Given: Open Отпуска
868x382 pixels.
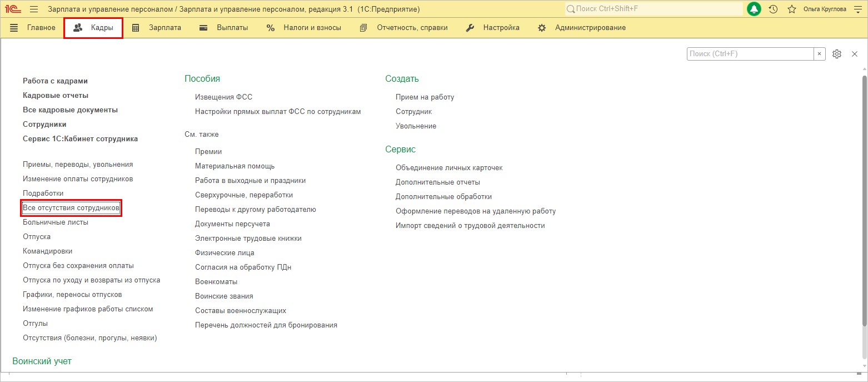Looking at the screenshot, I should [37, 237].
